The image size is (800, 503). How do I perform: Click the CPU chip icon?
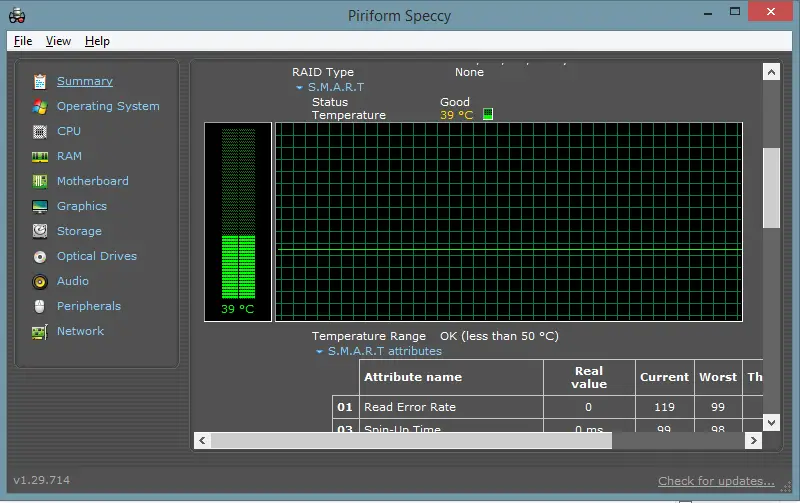tap(40, 132)
